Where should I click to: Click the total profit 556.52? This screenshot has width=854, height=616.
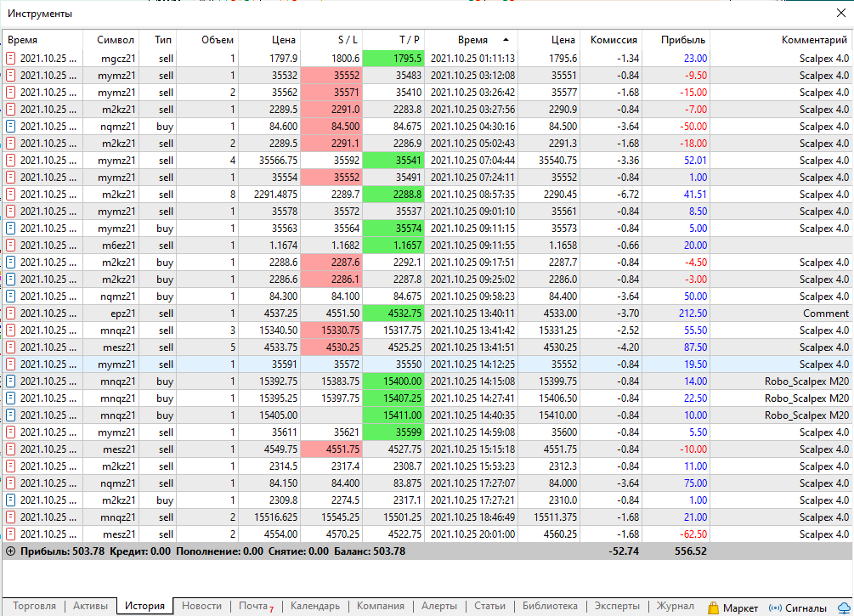[691, 551]
